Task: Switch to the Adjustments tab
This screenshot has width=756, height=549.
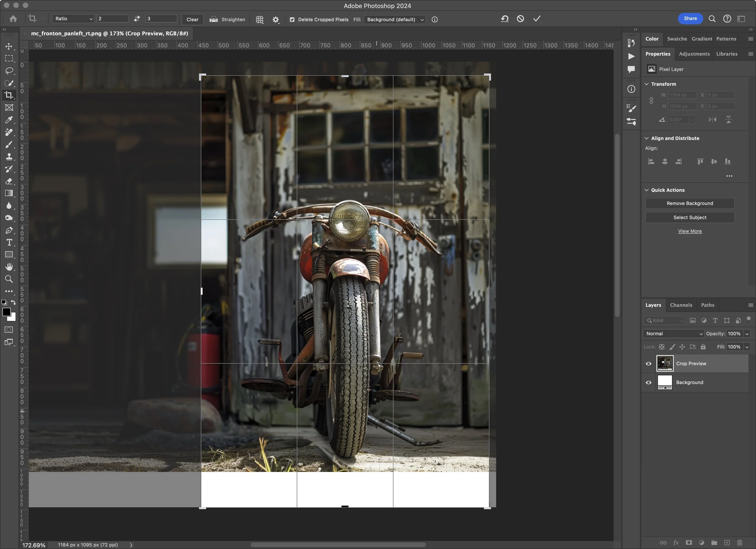Action: 694,54
